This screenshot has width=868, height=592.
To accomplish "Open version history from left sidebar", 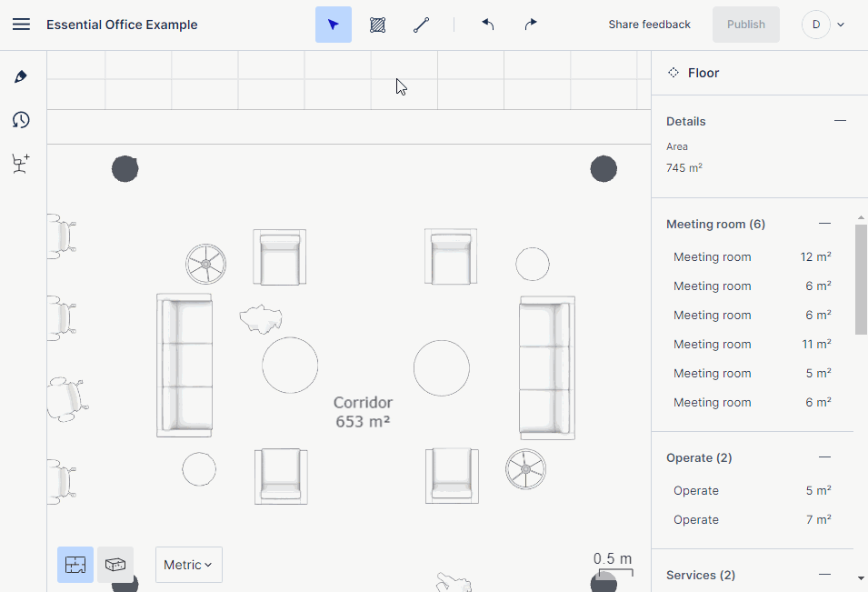I will [20, 119].
